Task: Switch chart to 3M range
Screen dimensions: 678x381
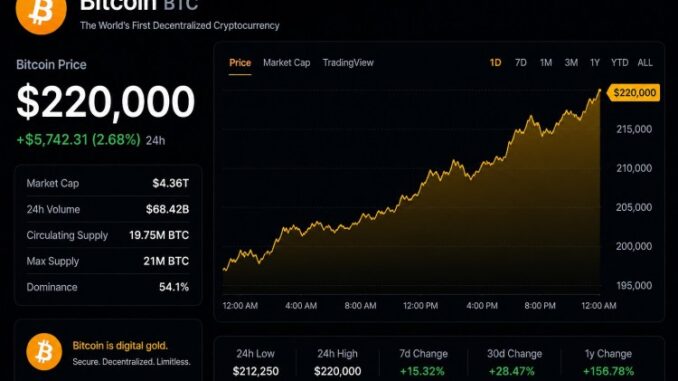Action: [x=571, y=63]
